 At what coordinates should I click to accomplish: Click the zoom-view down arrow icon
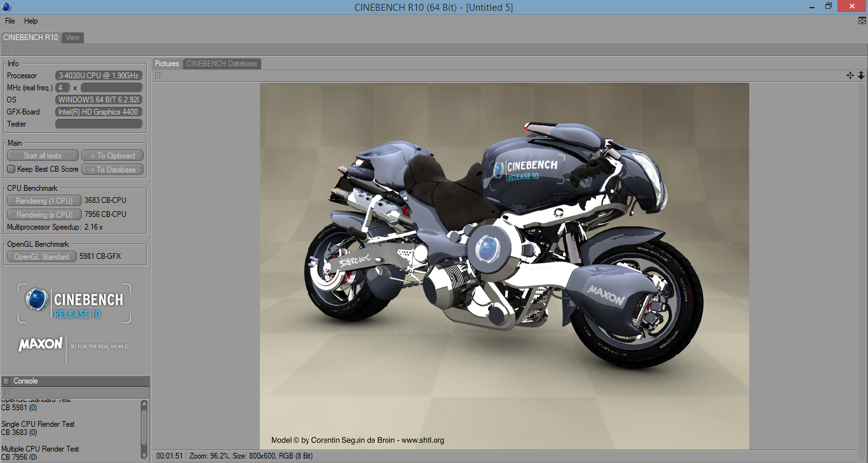[x=861, y=75]
